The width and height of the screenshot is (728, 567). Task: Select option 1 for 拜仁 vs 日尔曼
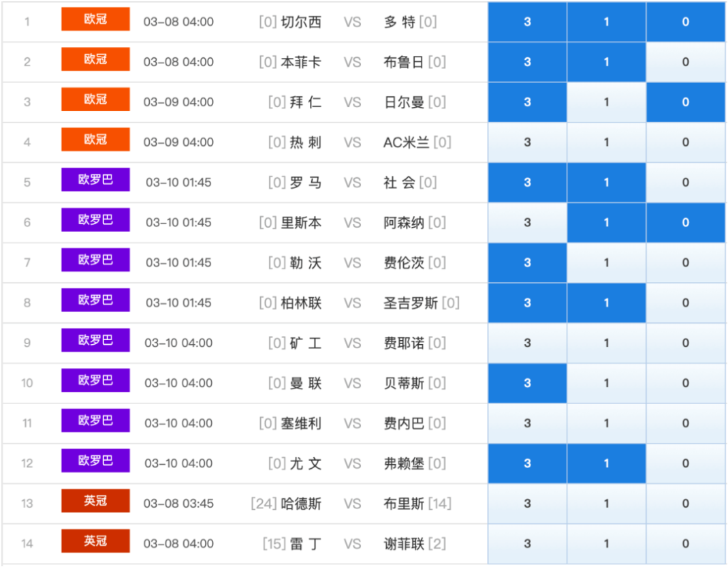(606, 102)
